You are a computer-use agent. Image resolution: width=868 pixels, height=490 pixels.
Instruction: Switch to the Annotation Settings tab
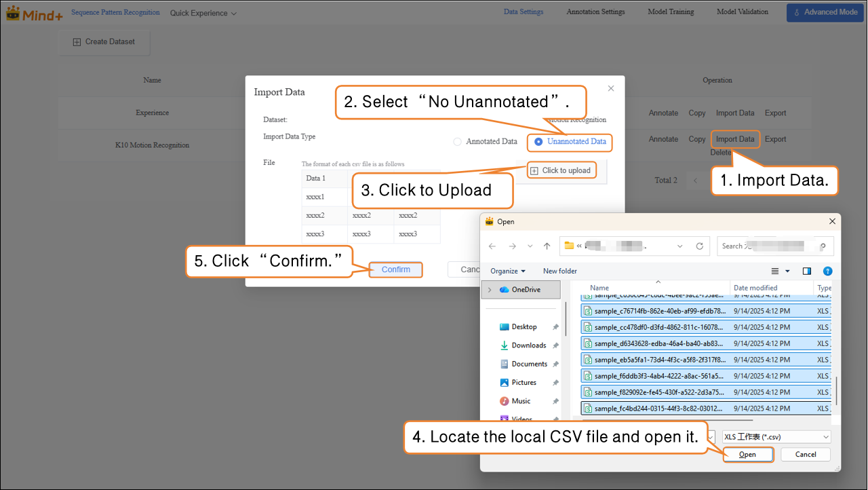[595, 12]
